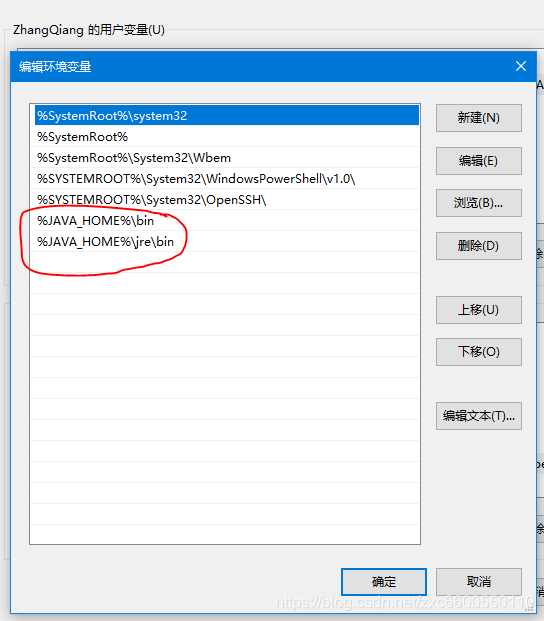Select the %SystemRoot%\system32 entry
Viewport: 544px width, 621px height.
[x=226, y=115]
